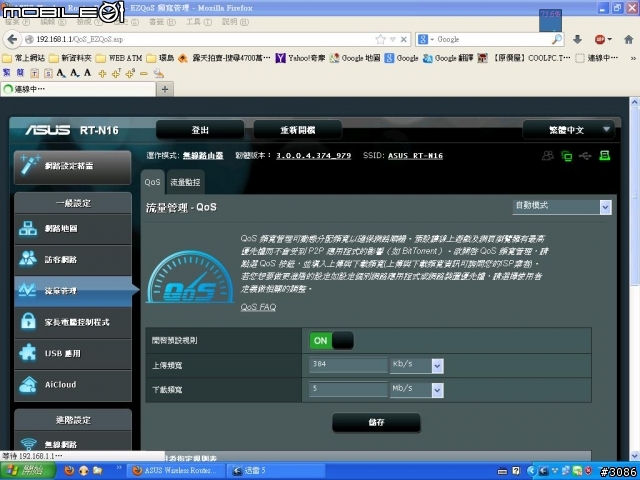Open the Google Maps bookmark
640x480 pixels.
point(355,58)
